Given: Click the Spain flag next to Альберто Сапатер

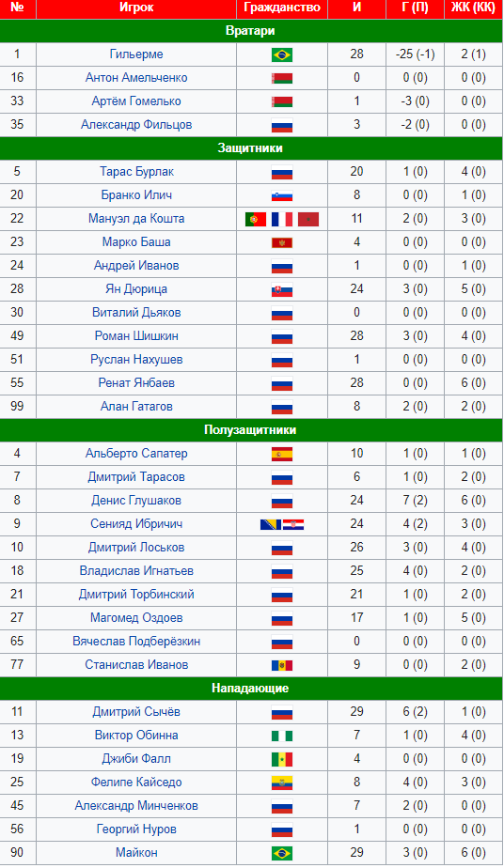Looking at the screenshot, I should click(x=282, y=454).
